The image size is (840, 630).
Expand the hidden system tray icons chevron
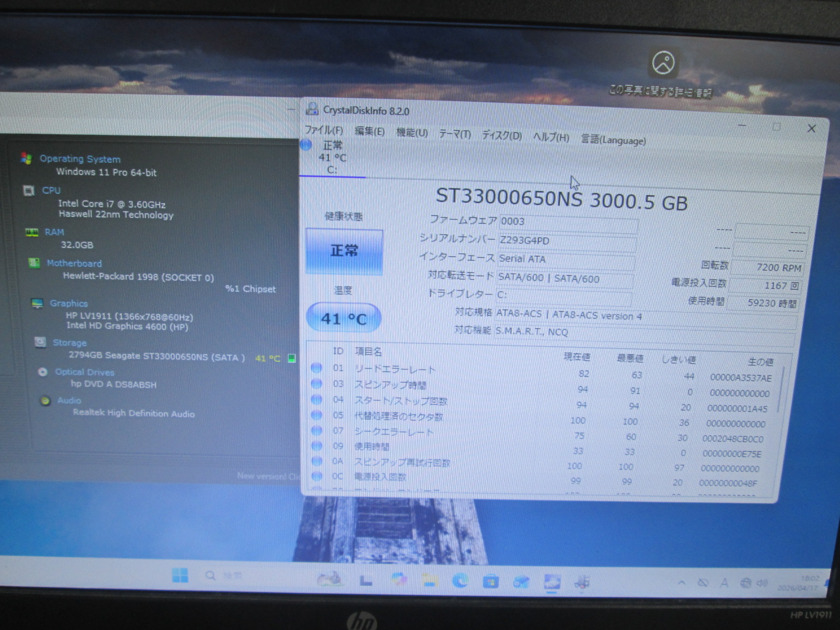pos(681,583)
